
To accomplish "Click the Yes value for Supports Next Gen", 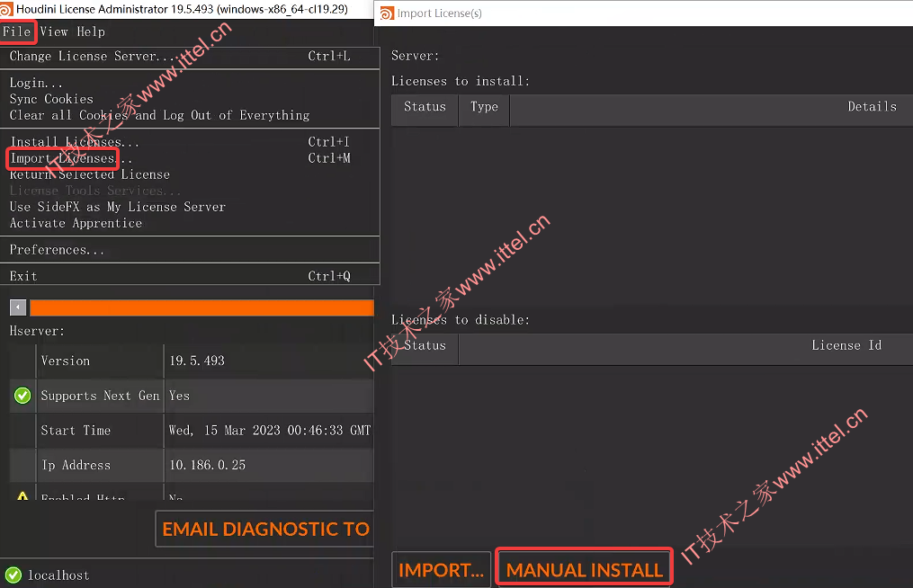I will click(x=179, y=396).
